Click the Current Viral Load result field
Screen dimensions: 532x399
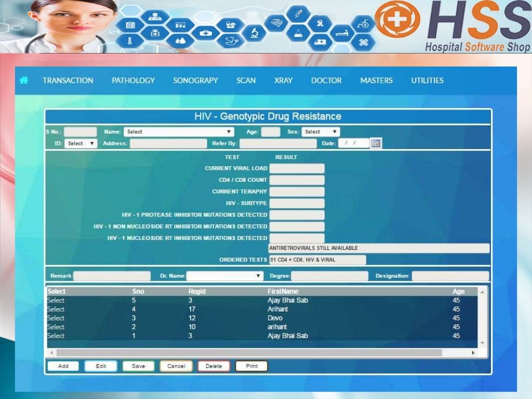297,168
